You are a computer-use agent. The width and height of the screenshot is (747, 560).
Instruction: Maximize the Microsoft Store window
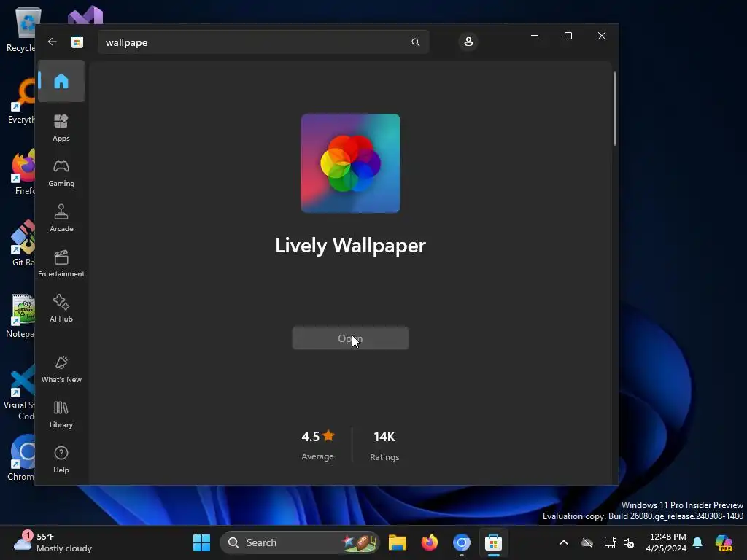pos(568,36)
